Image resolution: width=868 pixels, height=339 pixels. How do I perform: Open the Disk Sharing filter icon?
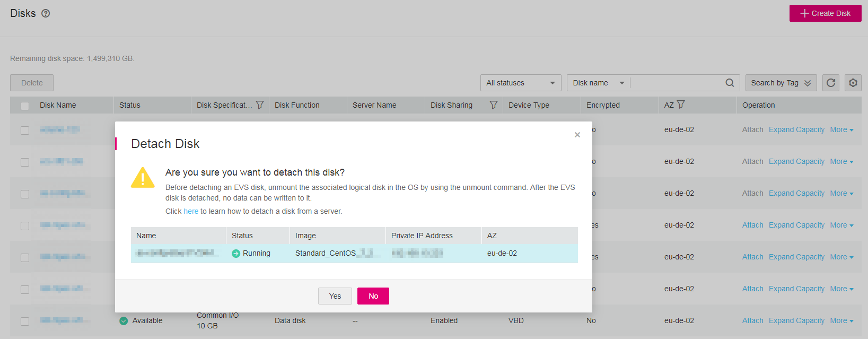pyautogui.click(x=494, y=105)
